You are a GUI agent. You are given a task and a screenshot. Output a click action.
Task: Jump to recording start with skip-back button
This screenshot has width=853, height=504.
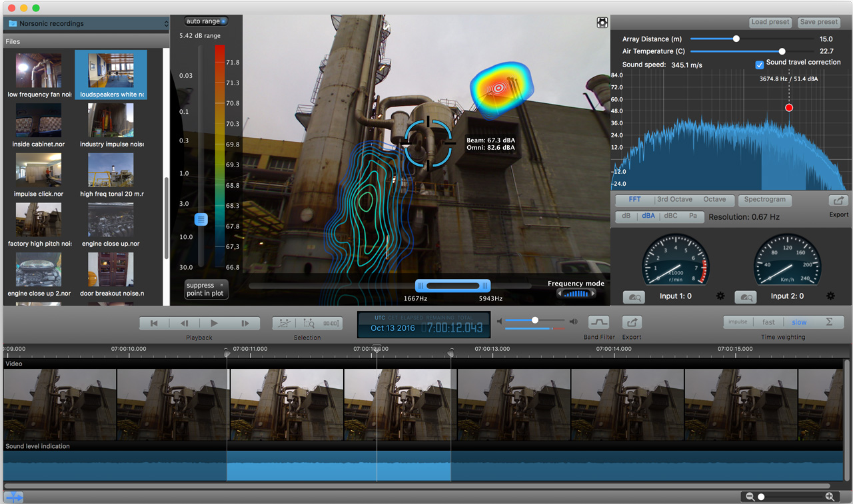tap(154, 324)
